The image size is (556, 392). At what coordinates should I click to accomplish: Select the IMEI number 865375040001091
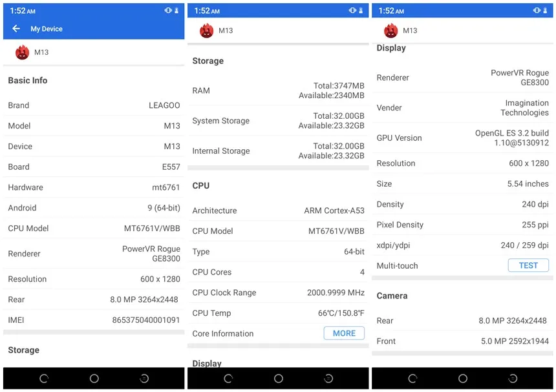146,320
